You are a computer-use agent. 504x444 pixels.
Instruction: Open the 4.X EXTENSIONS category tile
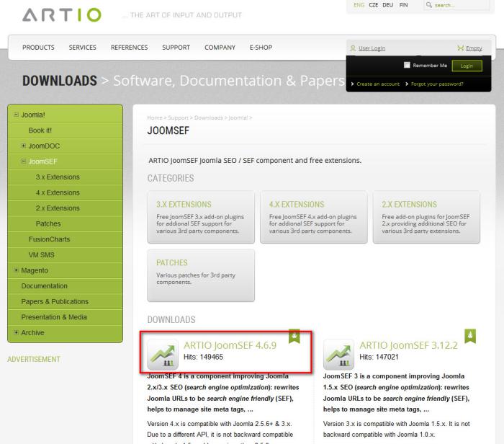pyautogui.click(x=310, y=216)
